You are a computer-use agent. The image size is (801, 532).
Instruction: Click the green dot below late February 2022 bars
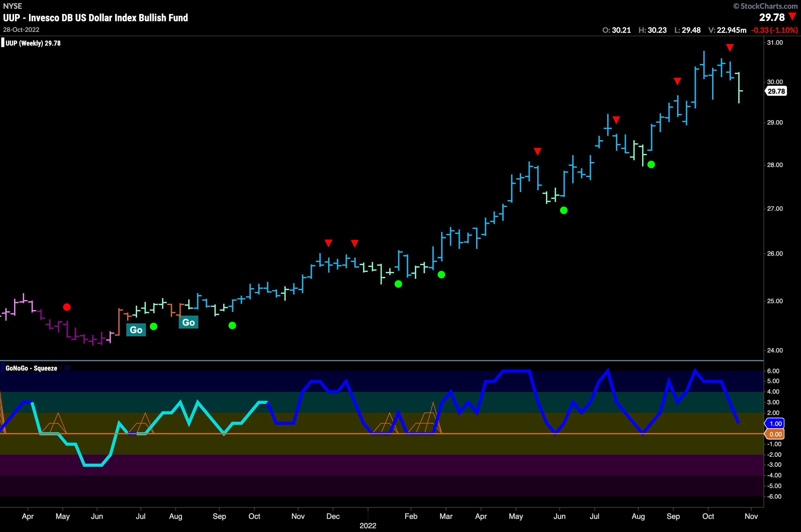(441, 274)
